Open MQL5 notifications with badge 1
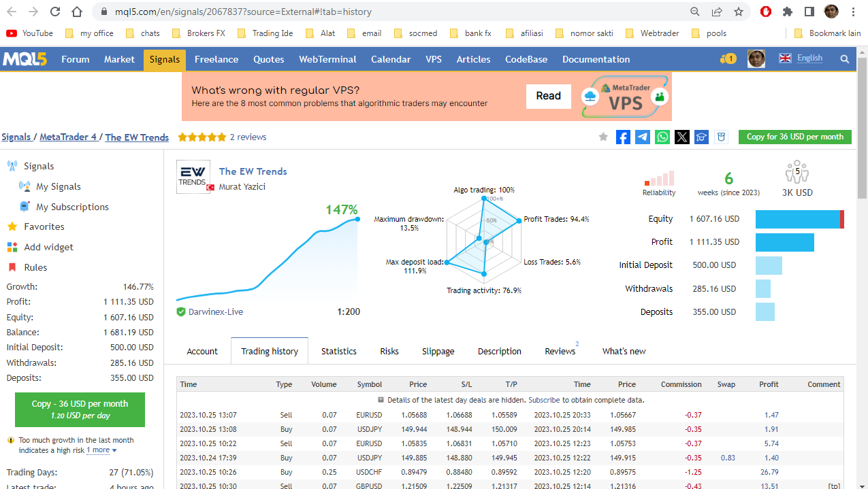 tap(728, 59)
